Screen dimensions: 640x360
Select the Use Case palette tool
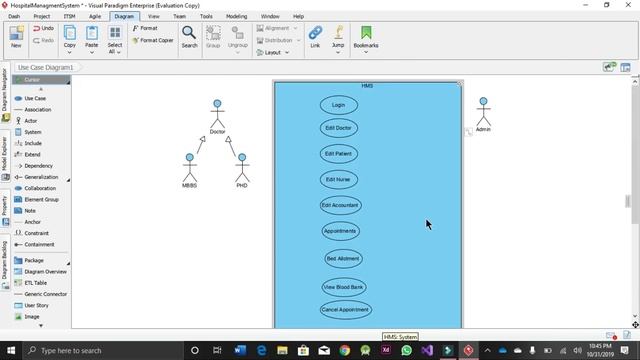click(x=30, y=98)
